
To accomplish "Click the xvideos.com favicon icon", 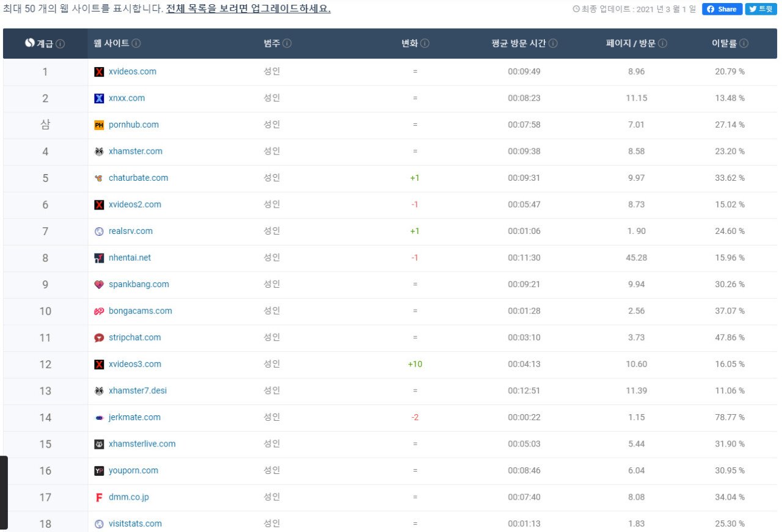I will click(100, 71).
